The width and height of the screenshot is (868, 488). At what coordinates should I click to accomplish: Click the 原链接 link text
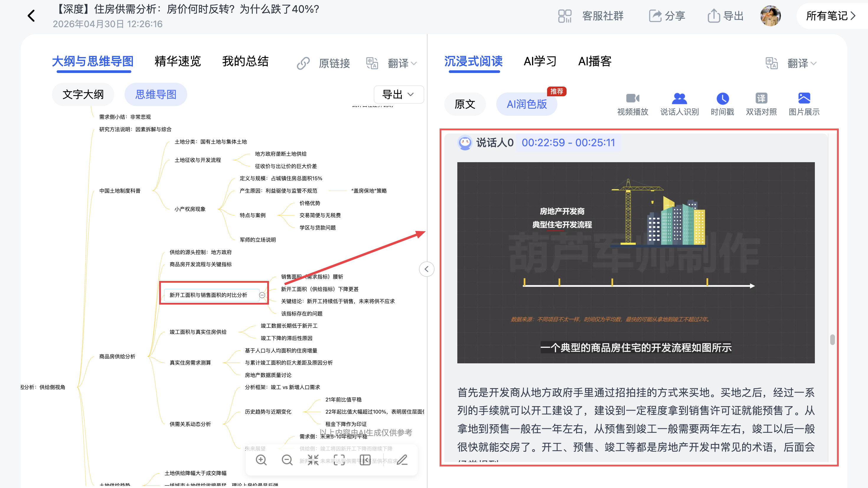(335, 64)
